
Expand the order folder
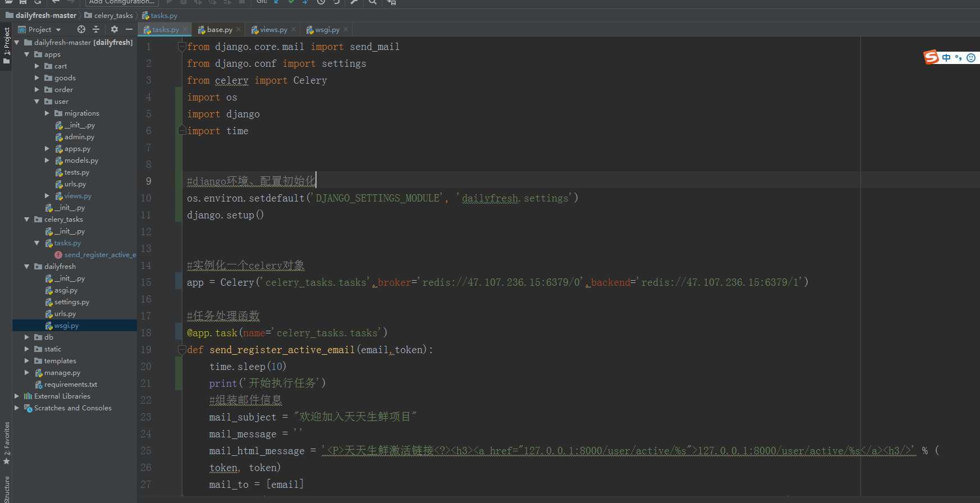[37, 90]
